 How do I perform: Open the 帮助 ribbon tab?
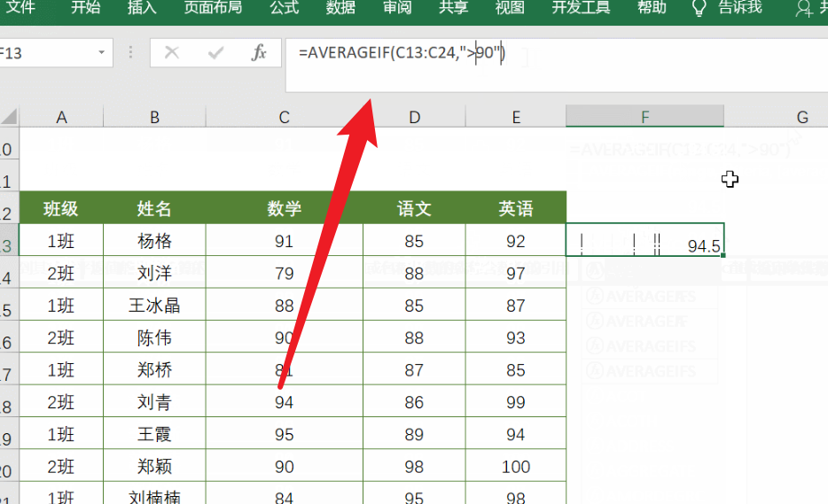coord(652,7)
